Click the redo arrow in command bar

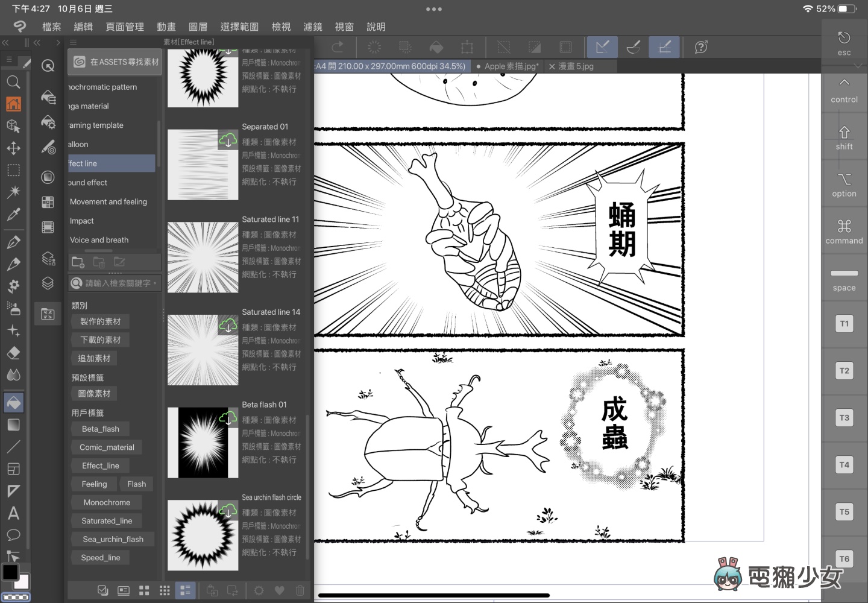[x=338, y=47]
